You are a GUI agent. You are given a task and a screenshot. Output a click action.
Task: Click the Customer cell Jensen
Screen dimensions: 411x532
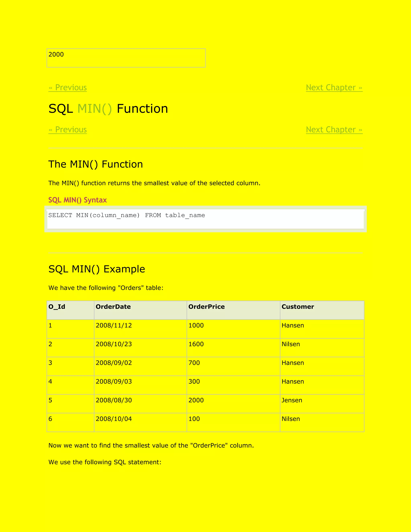coord(322,404)
